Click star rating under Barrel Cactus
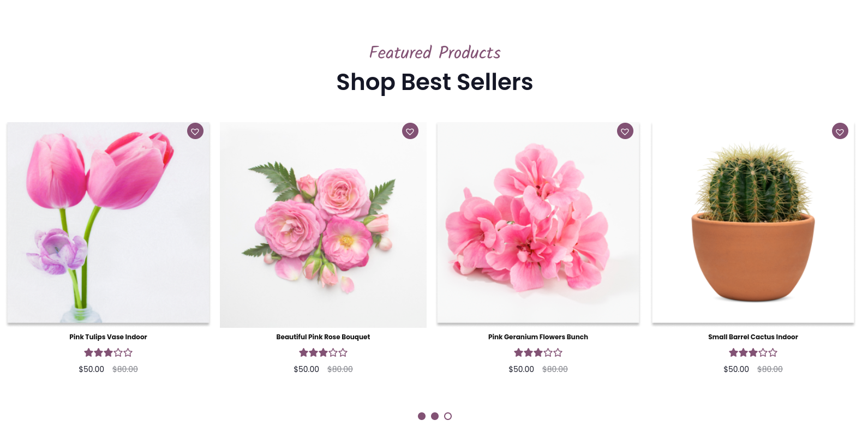This screenshot has height=432, width=868. 753,353
